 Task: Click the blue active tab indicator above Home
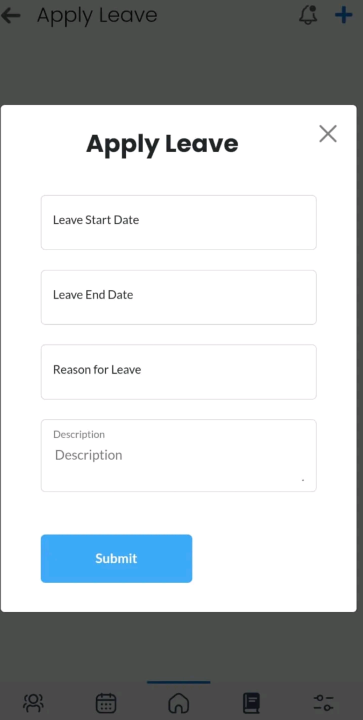click(179, 682)
